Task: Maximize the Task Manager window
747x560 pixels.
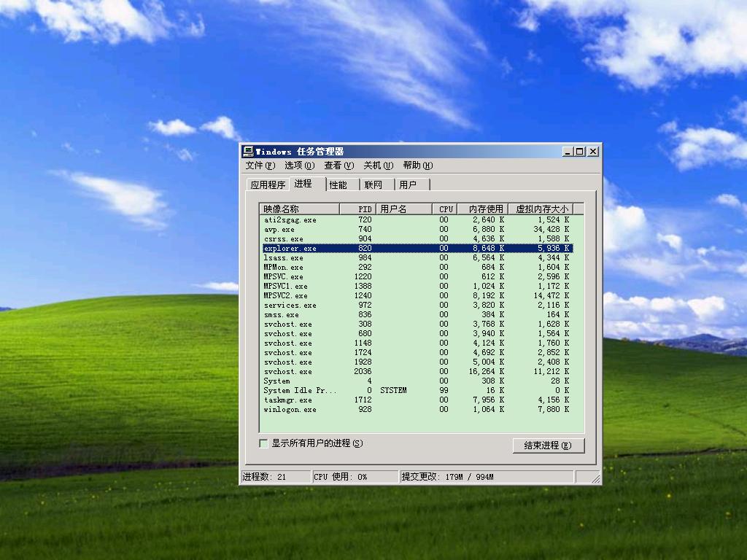Action: click(579, 152)
